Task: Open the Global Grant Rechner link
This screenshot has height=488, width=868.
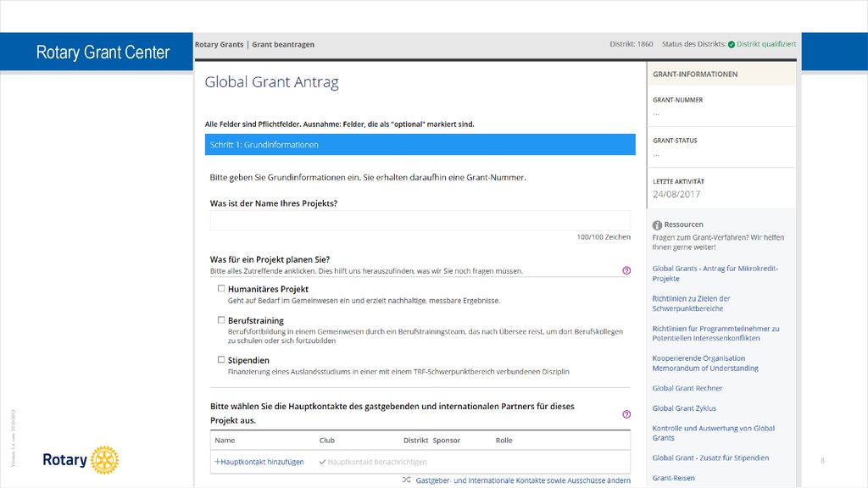Action: (687, 388)
